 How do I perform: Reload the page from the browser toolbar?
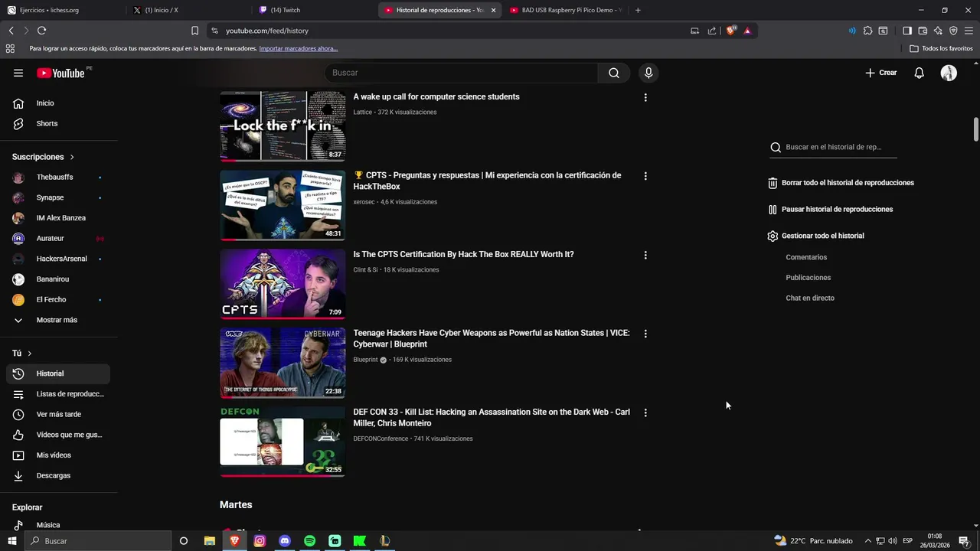pos(41,31)
